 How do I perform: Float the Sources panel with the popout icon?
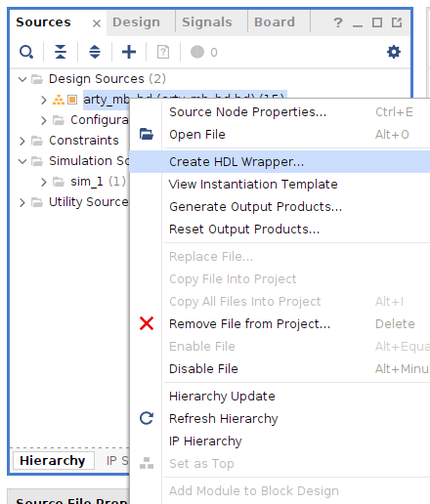[x=397, y=22]
